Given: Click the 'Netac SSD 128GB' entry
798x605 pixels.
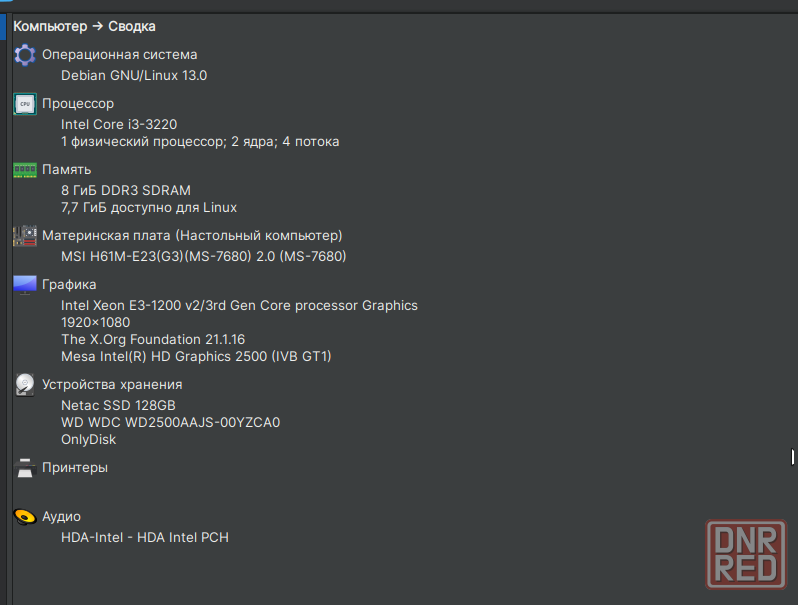Looking at the screenshot, I should (x=118, y=405).
